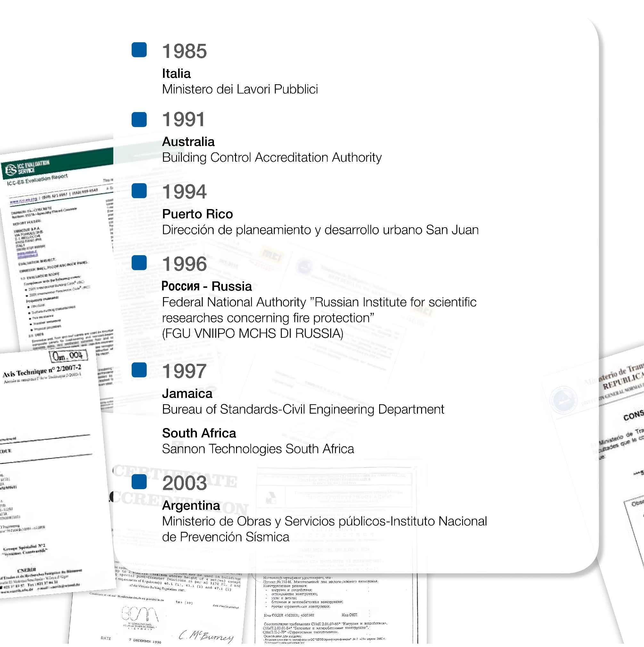Click the blue square beside 1985

[139, 50]
